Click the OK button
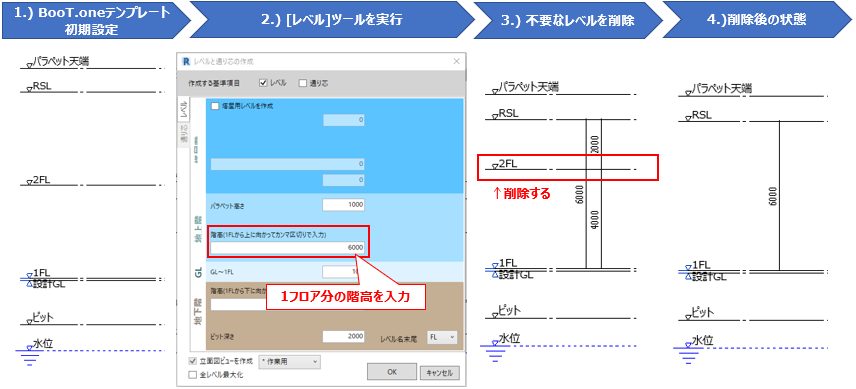The width and height of the screenshot is (856, 389). pyautogui.click(x=391, y=372)
